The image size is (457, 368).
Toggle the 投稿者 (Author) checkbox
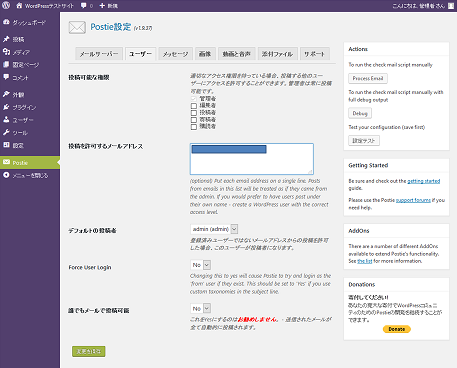pyautogui.click(x=194, y=113)
